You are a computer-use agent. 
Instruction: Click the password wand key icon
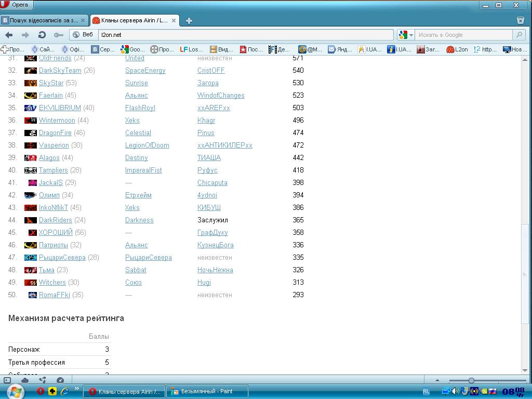click(59, 35)
